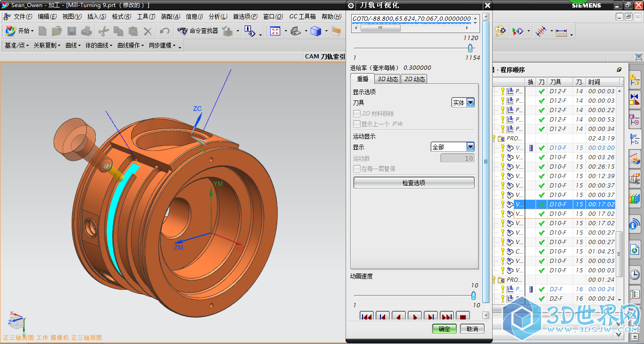Open the Part Navigator sidebar tab
The height and width of the screenshot is (344, 644).
pyautogui.click(x=635, y=119)
